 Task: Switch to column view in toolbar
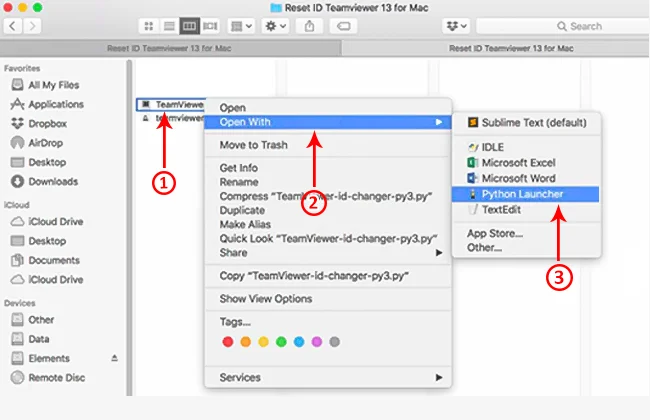(x=189, y=26)
